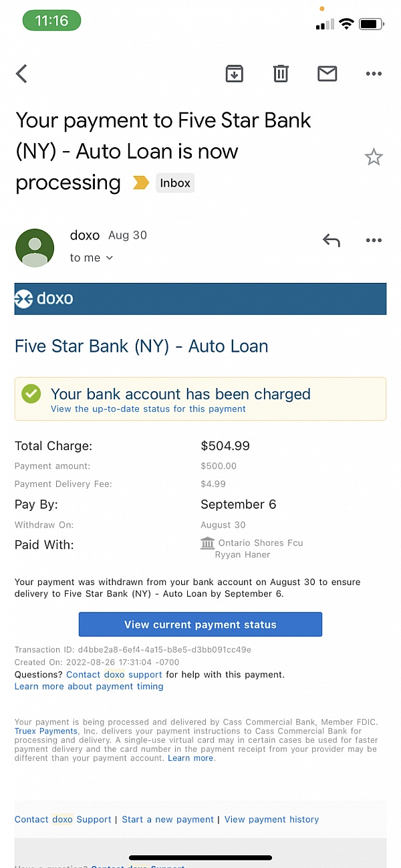Archive this email with the archive icon

(234, 74)
